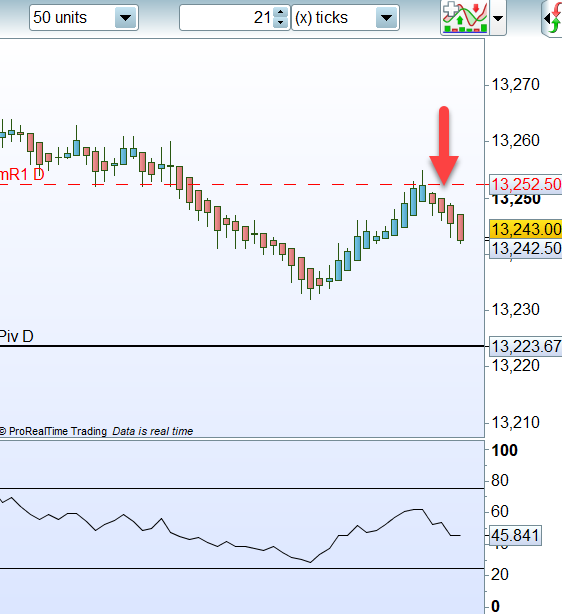Click the oscillator 100 scale label
Viewport: 562px width, 614px height.
click(505, 450)
